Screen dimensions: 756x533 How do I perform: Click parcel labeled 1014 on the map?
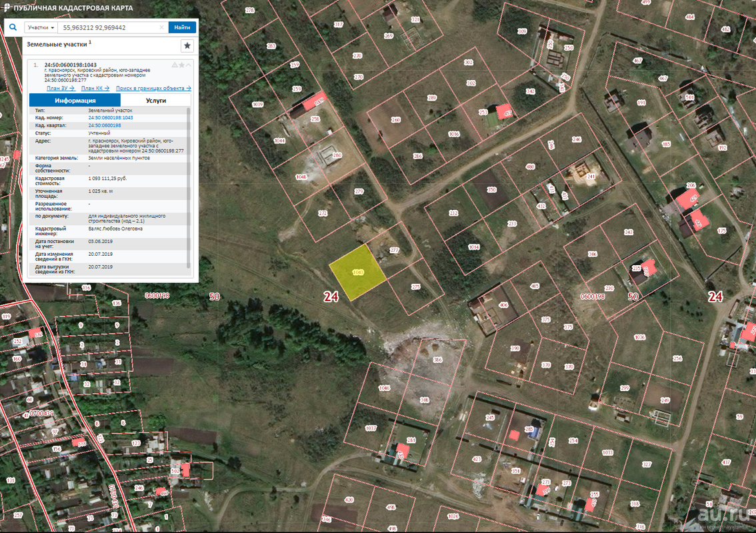(x=473, y=247)
